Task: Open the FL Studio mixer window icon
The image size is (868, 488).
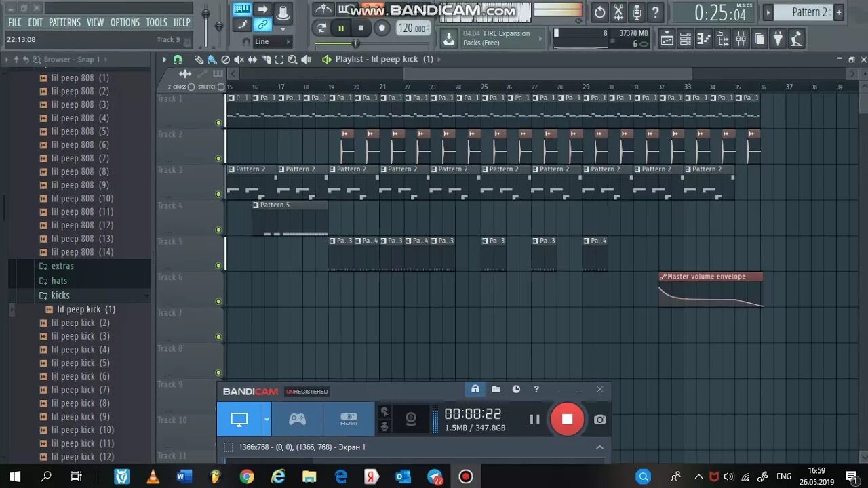Action: [x=741, y=39]
